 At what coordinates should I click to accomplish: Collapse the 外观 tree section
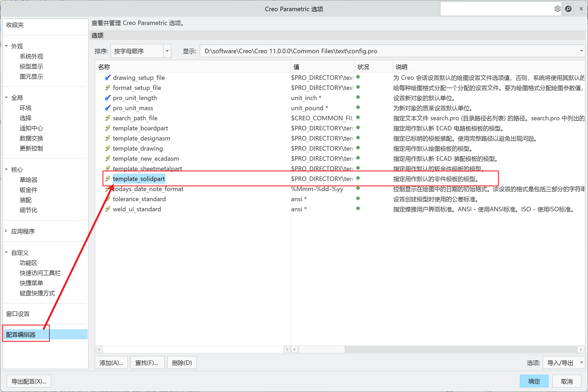(6, 46)
